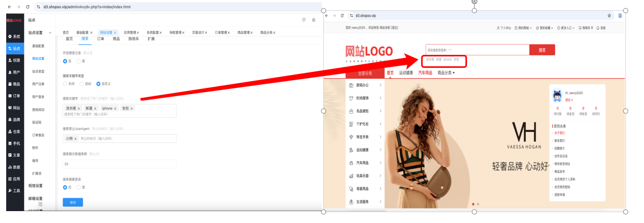Click 运动健康 in storefront navigation
644x223 pixels.
pyautogui.click(x=406, y=73)
